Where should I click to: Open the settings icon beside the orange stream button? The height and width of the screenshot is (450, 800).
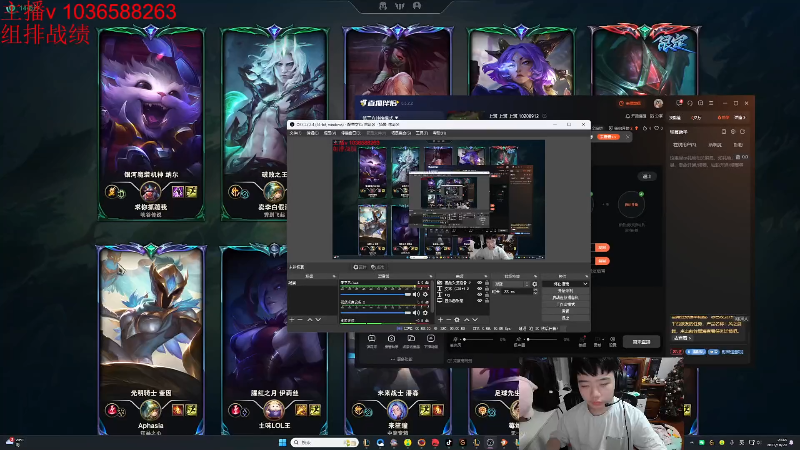click(x=612, y=339)
